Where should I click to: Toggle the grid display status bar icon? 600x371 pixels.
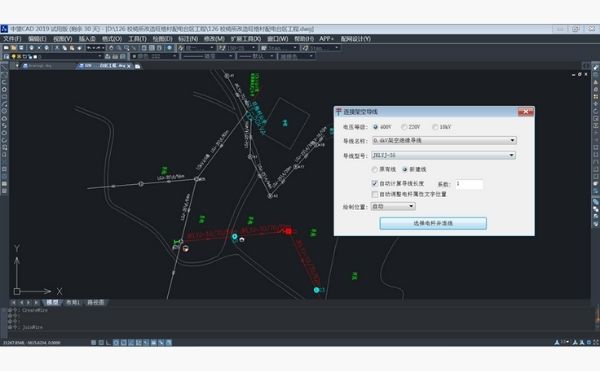coord(101,342)
